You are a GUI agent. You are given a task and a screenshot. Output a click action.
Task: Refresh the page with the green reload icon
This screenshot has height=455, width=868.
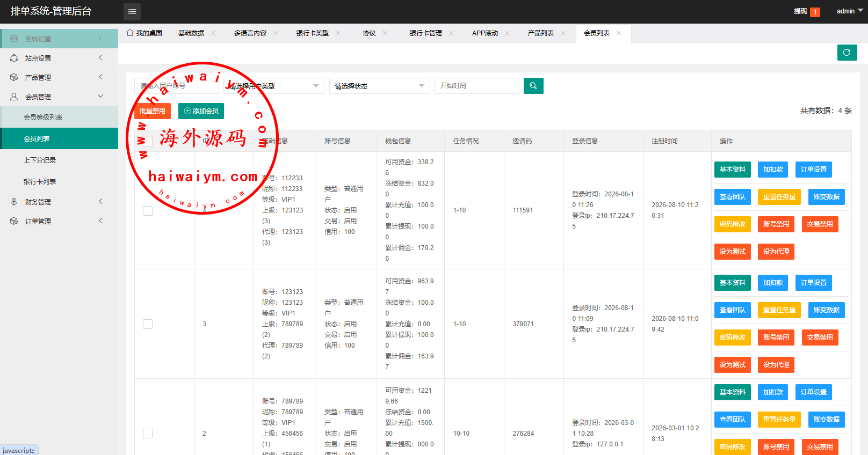(847, 53)
